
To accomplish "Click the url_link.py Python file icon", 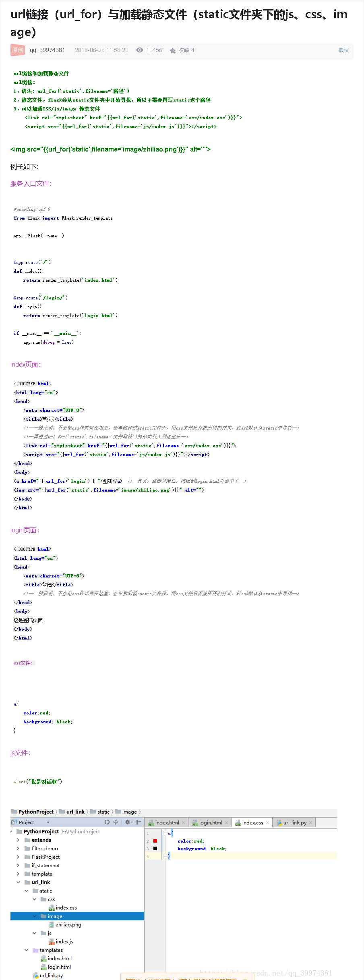I will tap(35, 975).
